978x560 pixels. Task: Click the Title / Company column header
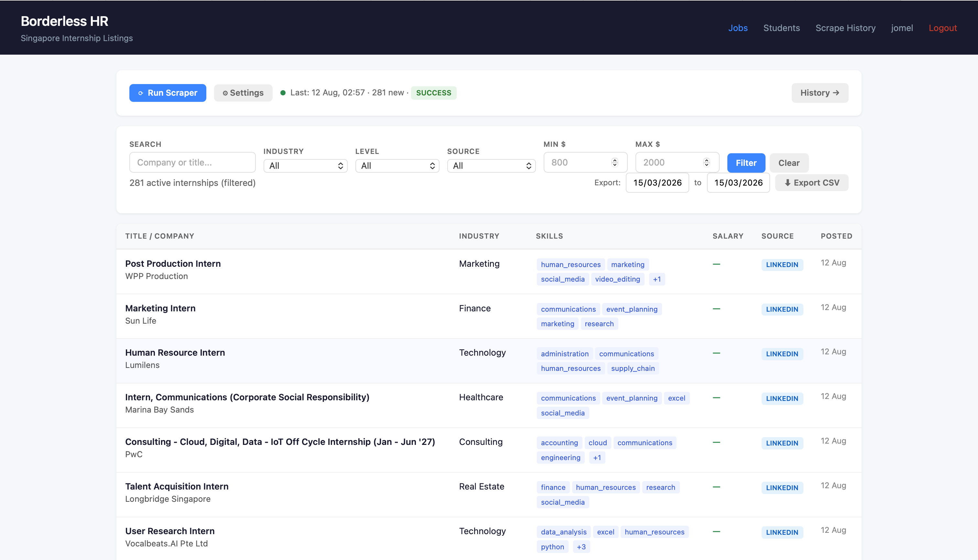tap(160, 236)
